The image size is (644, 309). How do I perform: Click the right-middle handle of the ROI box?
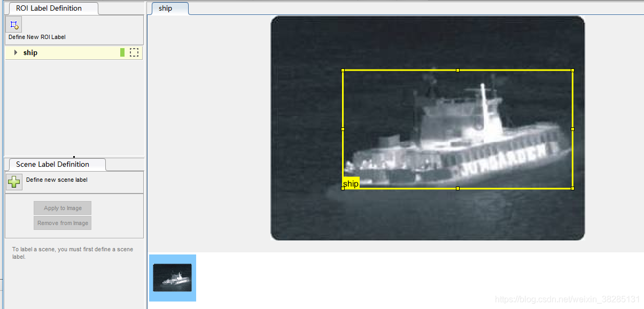coord(572,129)
